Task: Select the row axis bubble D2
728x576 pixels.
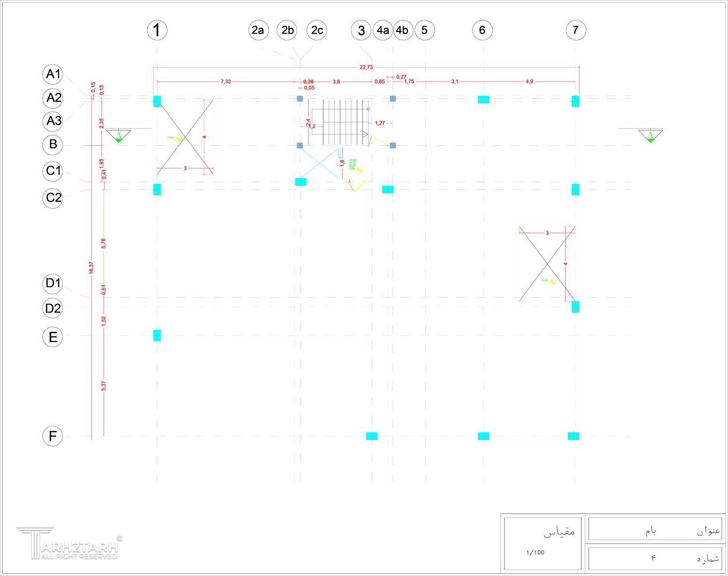Action: coord(53,308)
